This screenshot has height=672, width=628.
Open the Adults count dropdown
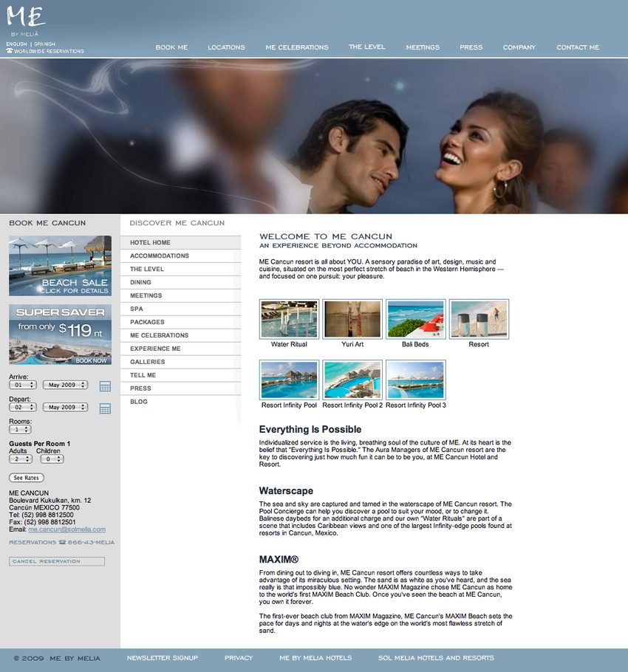[21, 459]
